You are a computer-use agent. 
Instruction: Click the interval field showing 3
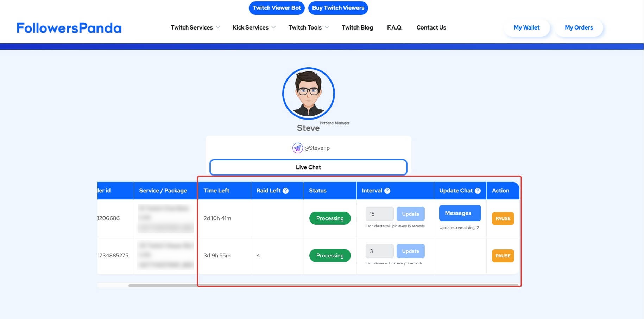coord(379,251)
